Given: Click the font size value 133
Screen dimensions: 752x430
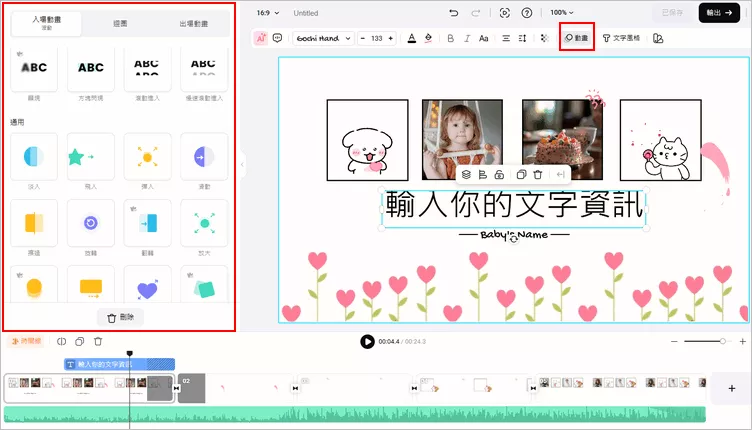Looking at the screenshot, I should [377, 38].
